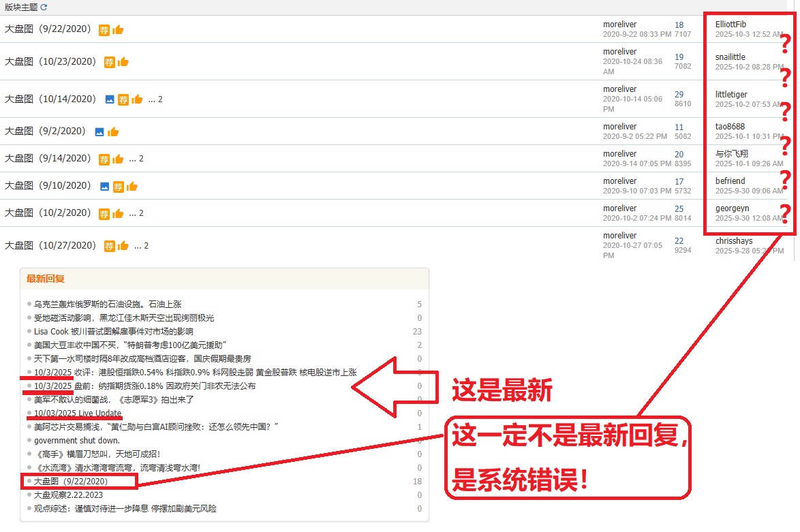
Task: Click the 荐 badge on 大盘图（10/2/2020）
Action: [x=104, y=214]
